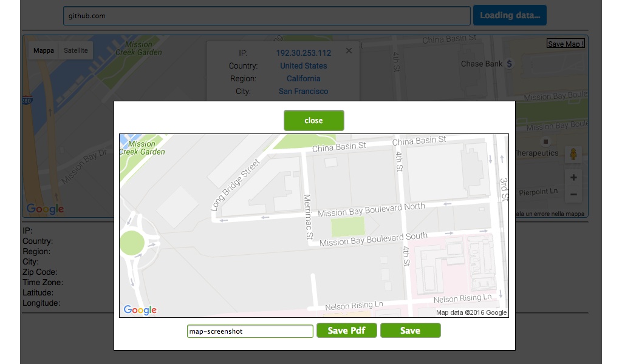This screenshot has height=364, width=622.
Task: Dismiss the IP info window with the X
Action: (349, 51)
